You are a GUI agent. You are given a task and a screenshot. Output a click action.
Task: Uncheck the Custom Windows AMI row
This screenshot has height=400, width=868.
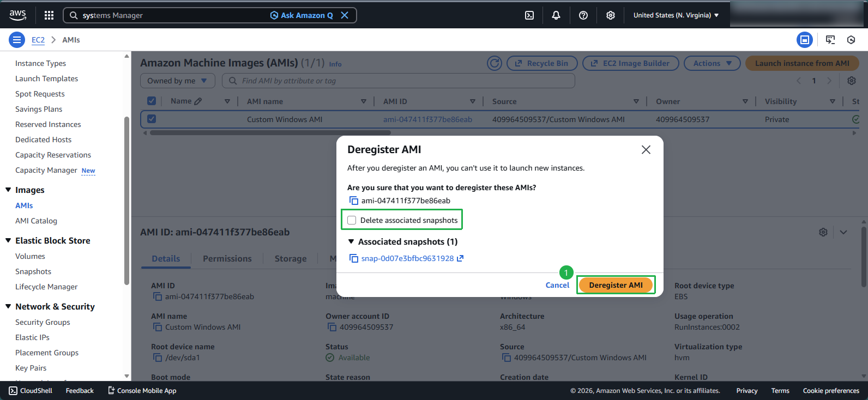(x=152, y=119)
